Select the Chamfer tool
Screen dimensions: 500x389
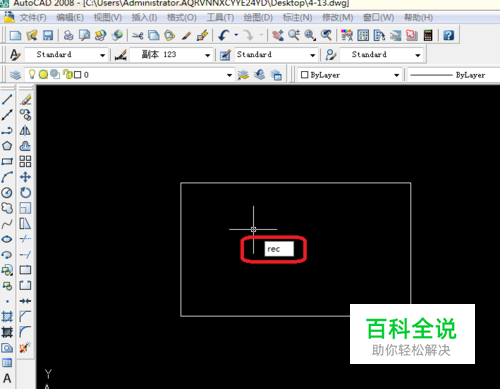coord(25,316)
